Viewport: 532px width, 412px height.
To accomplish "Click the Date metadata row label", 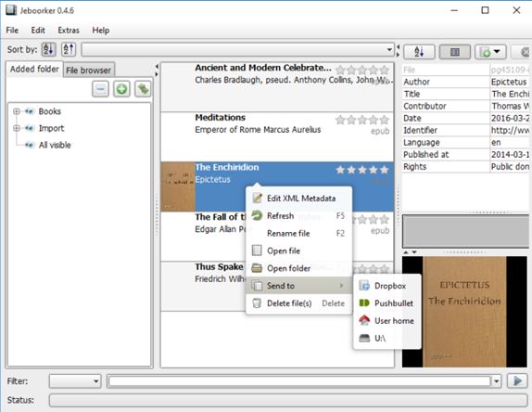I will pyautogui.click(x=412, y=118).
